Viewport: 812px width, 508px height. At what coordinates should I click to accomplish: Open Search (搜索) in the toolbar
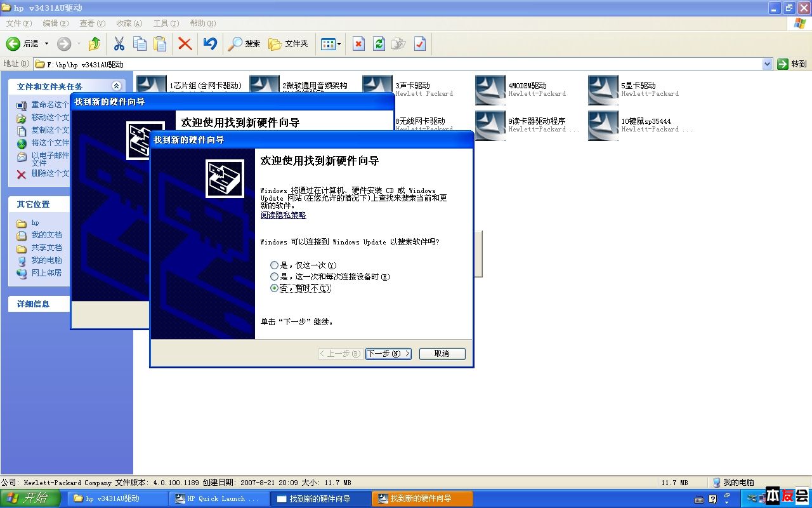(245, 44)
